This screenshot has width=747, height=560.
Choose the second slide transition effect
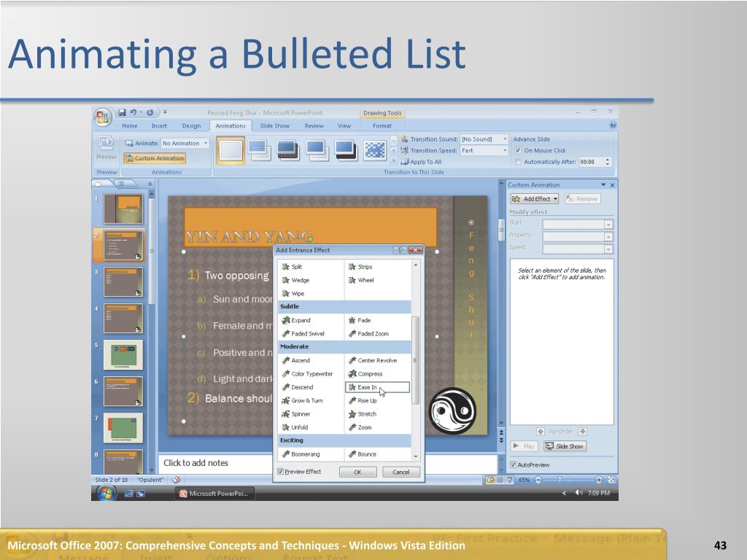259,150
